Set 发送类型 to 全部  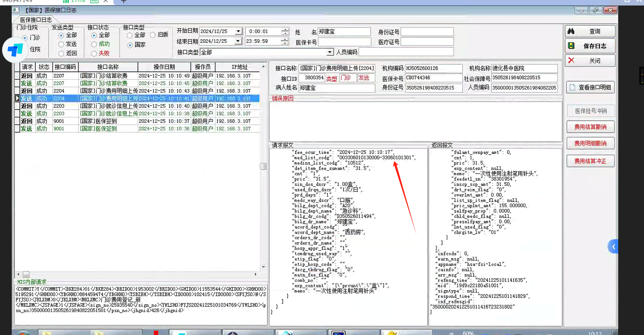click(61, 35)
